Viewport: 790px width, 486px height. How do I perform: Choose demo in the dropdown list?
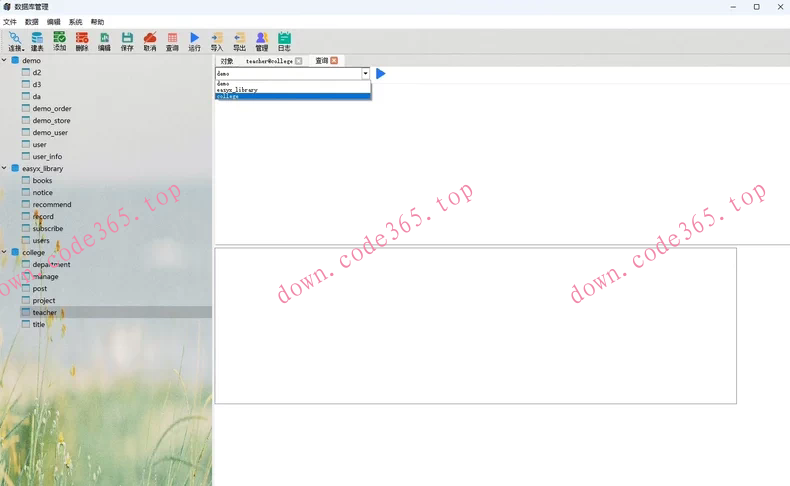293,84
